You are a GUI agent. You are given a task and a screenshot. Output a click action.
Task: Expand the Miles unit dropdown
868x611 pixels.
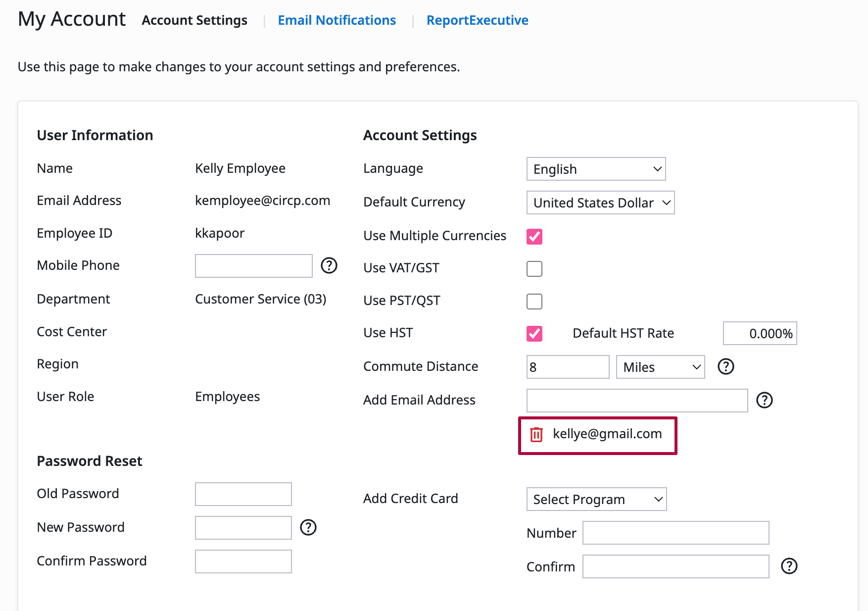(x=660, y=367)
